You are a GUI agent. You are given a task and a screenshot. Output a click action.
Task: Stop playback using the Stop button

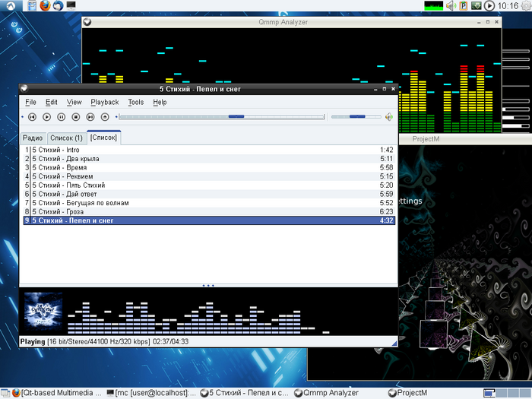(x=75, y=117)
